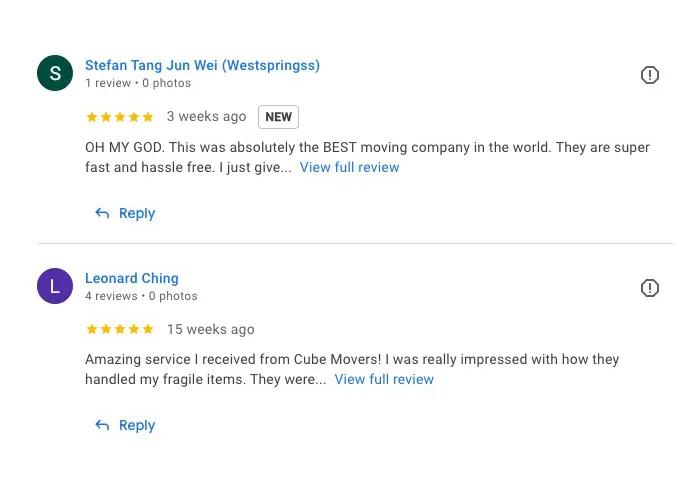This screenshot has height=490, width=700.
Task: Click '4 reviews • 0 photos' under Leonard
Action: (x=141, y=296)
